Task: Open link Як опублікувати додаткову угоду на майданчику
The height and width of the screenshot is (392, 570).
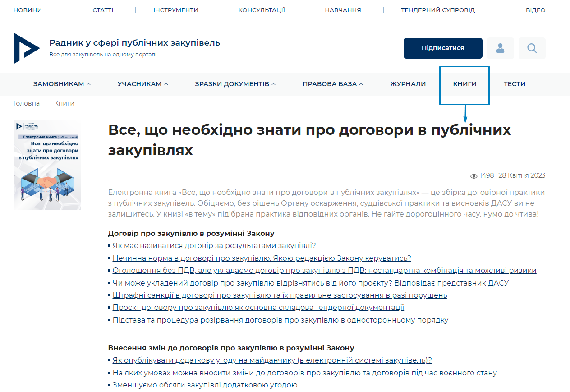Action: pos(272,360)
